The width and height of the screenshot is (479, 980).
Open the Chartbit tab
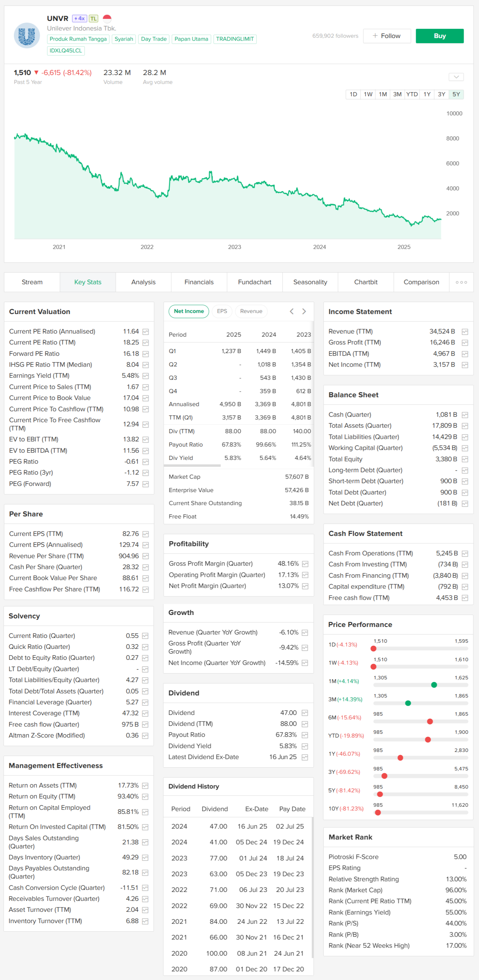click(x=366, y=282)
